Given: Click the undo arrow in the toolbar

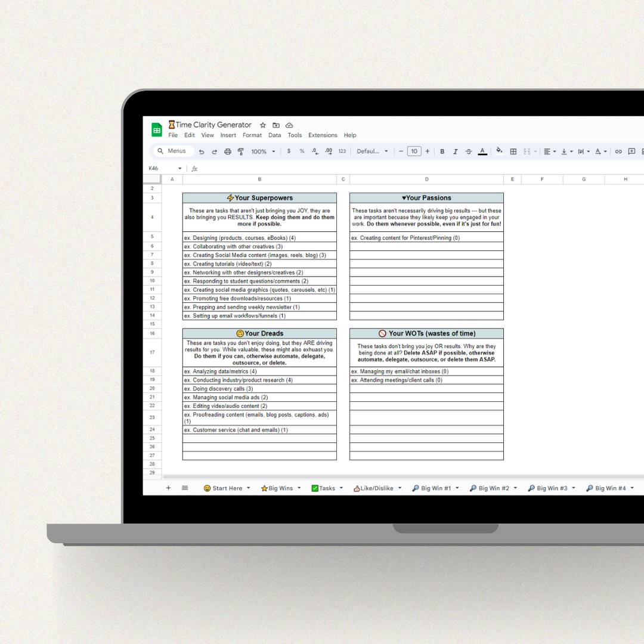Looking at the screenshot, I should coord(202,151).
